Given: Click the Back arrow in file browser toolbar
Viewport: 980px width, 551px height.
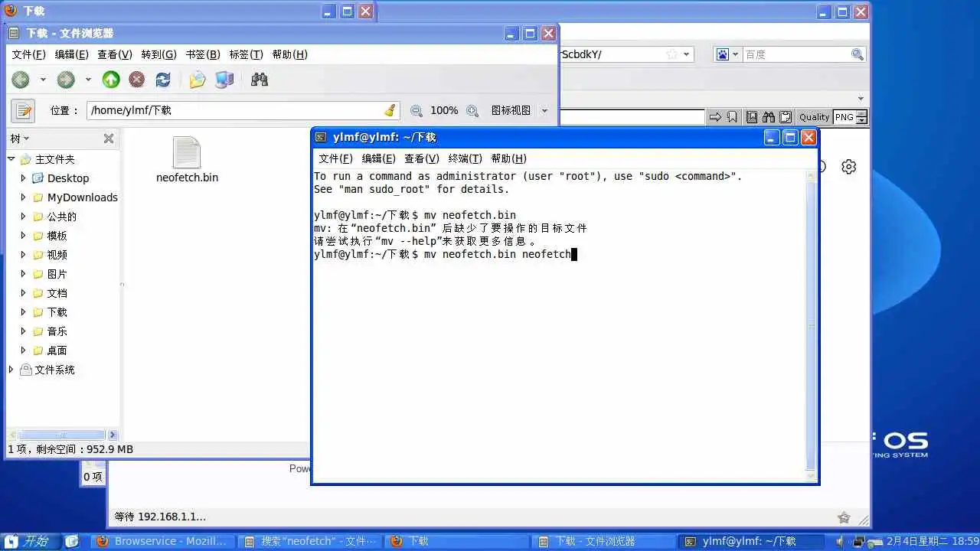Looking at the screenshot, I should click(x=21, y=80).
